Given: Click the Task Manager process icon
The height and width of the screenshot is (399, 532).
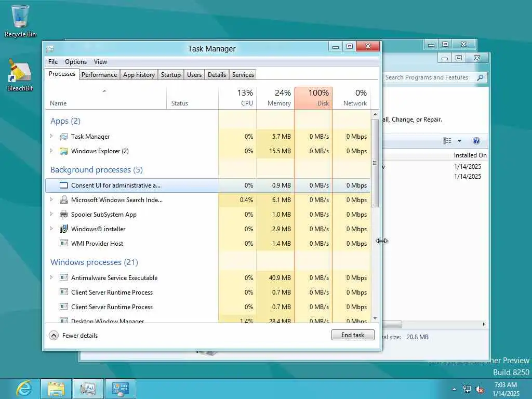Looking at the screenshot, I should point(63,137).
